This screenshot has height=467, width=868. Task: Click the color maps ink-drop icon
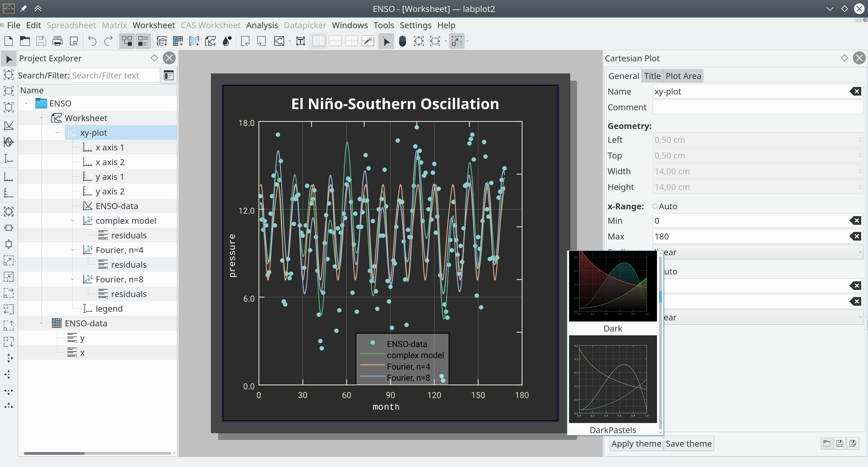coord(227,41)
